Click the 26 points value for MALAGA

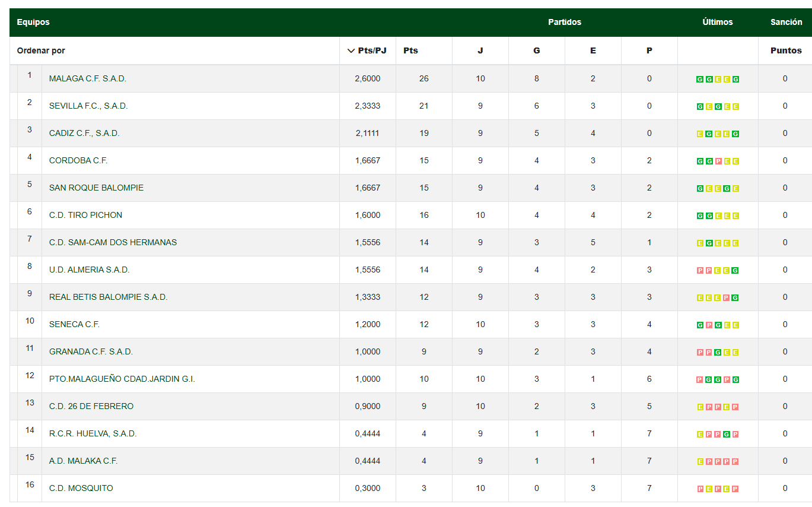pyautogui.click(x=424, y=78)
